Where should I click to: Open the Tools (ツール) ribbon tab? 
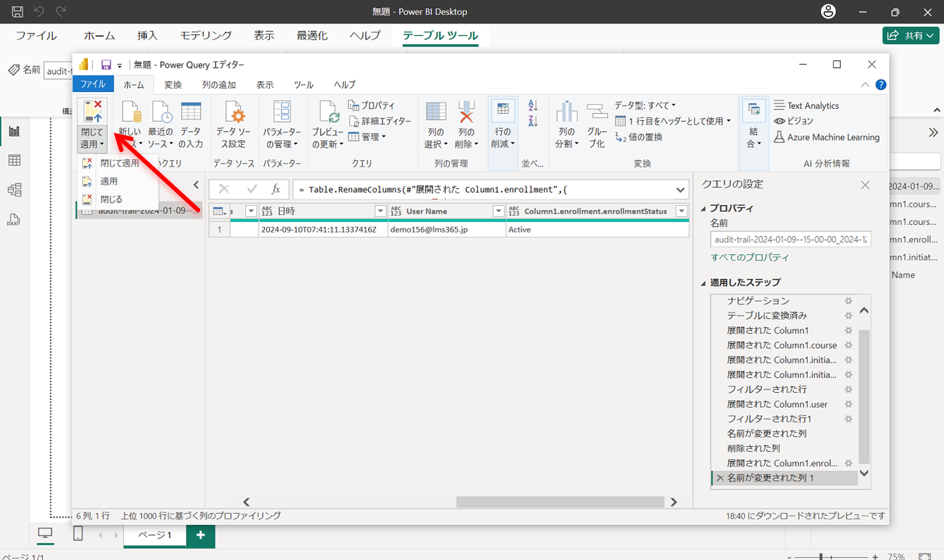(304, 85)
